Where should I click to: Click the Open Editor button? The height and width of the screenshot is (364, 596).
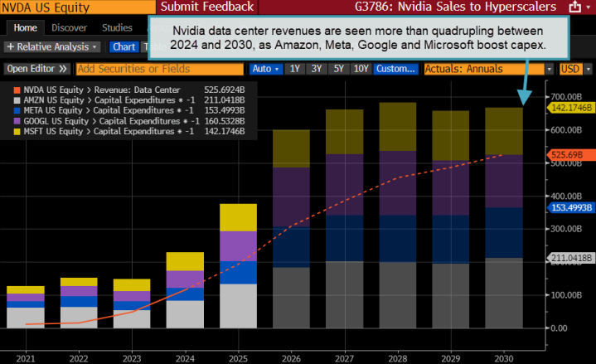(x=37, y=70)
